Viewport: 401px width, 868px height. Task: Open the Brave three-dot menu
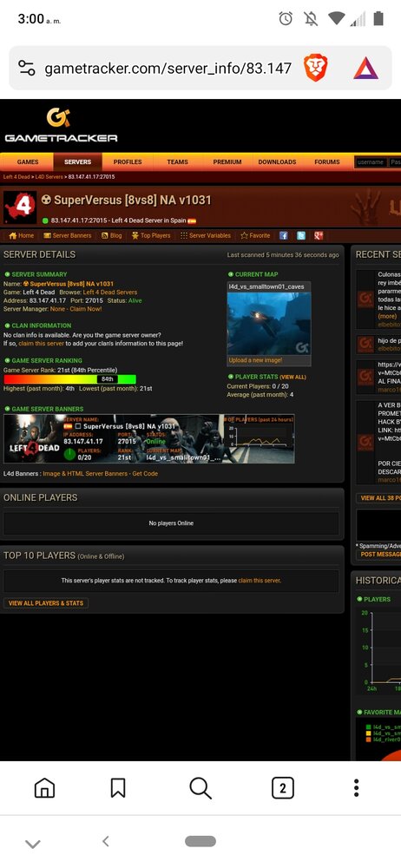pyautogui.click(x=356, y=788)
